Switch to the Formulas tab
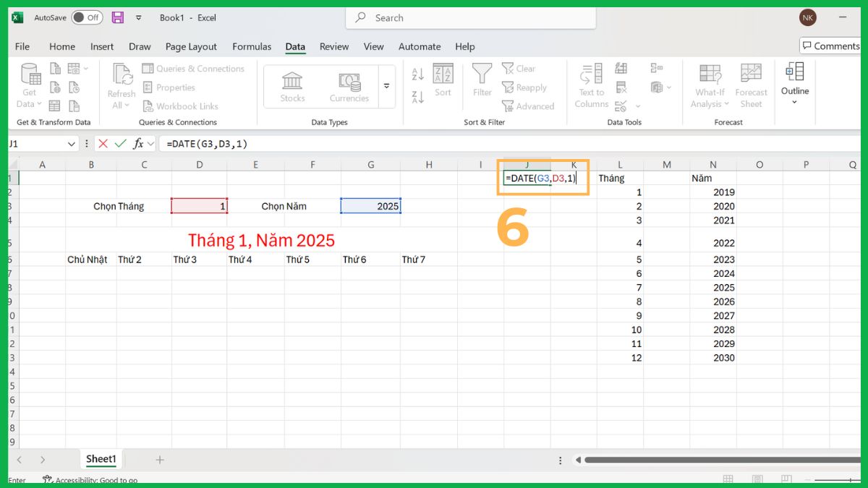This screenshot has height=488, width=868. (x=252, y=46)
